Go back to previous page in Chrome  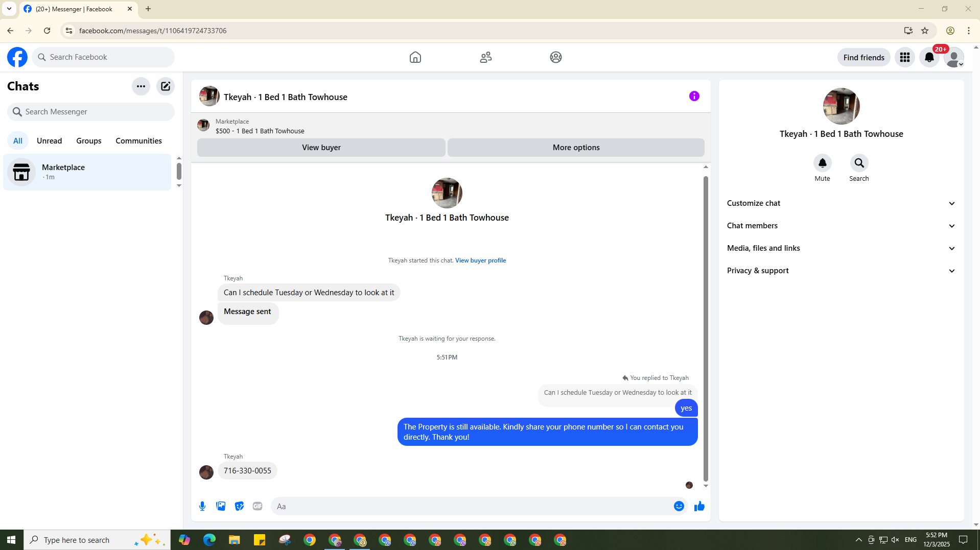pos(10,31)
